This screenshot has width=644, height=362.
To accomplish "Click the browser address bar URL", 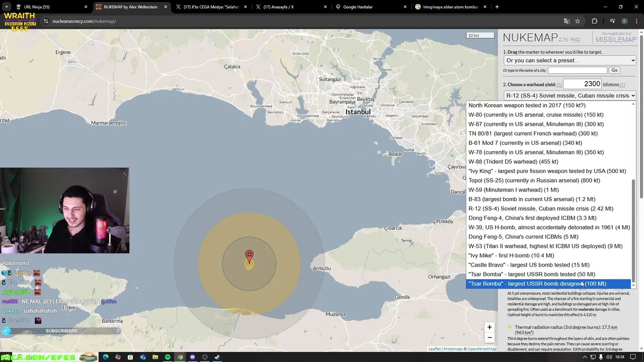I will (x=84, y=21).
